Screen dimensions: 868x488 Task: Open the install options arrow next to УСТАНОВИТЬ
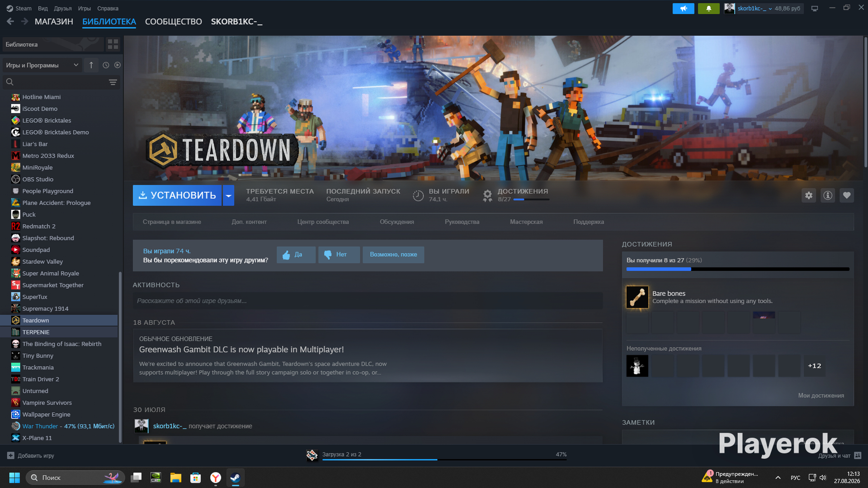coord(228,195)
